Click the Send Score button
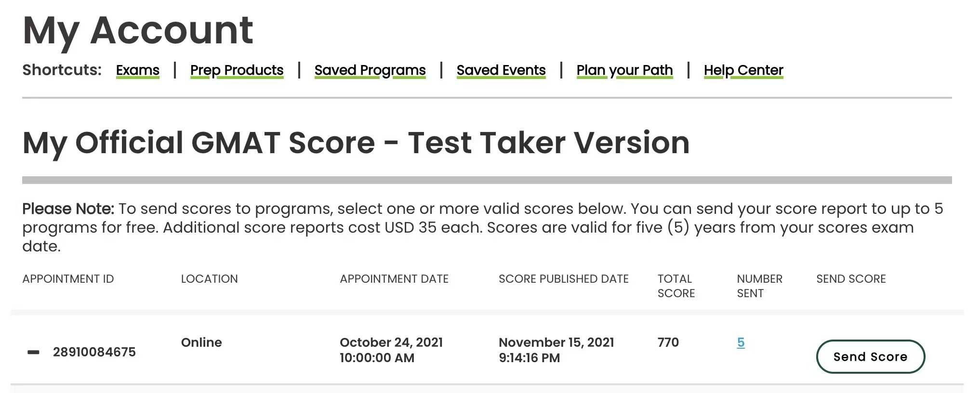The width and height of the screenshot is (980, 393). point(870,356)
